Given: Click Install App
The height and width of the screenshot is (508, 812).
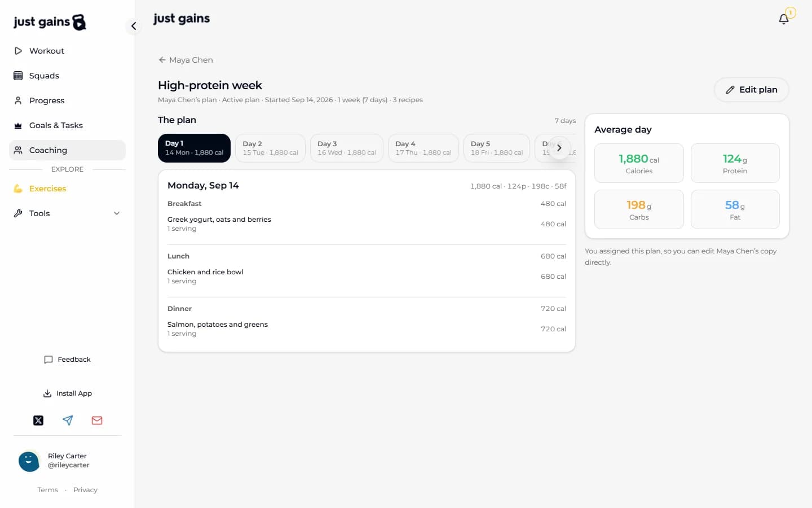Looking at the screenshot, I should click(67, 393).
